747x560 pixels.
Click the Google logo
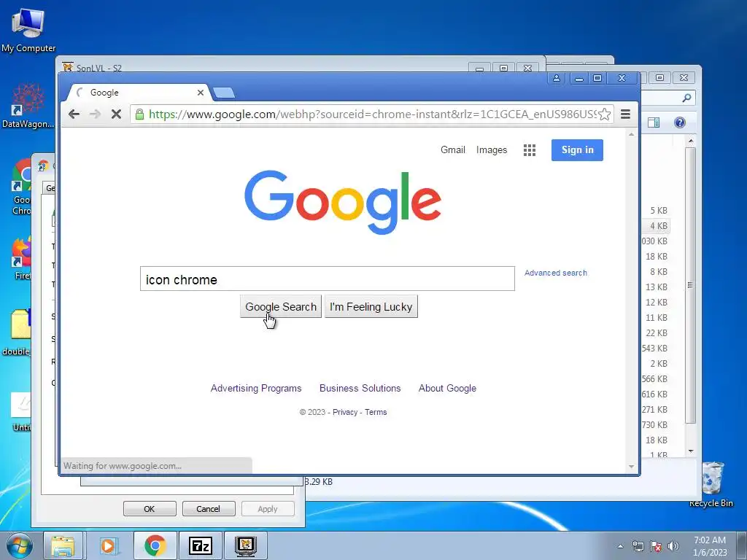(x=343, y=202)
